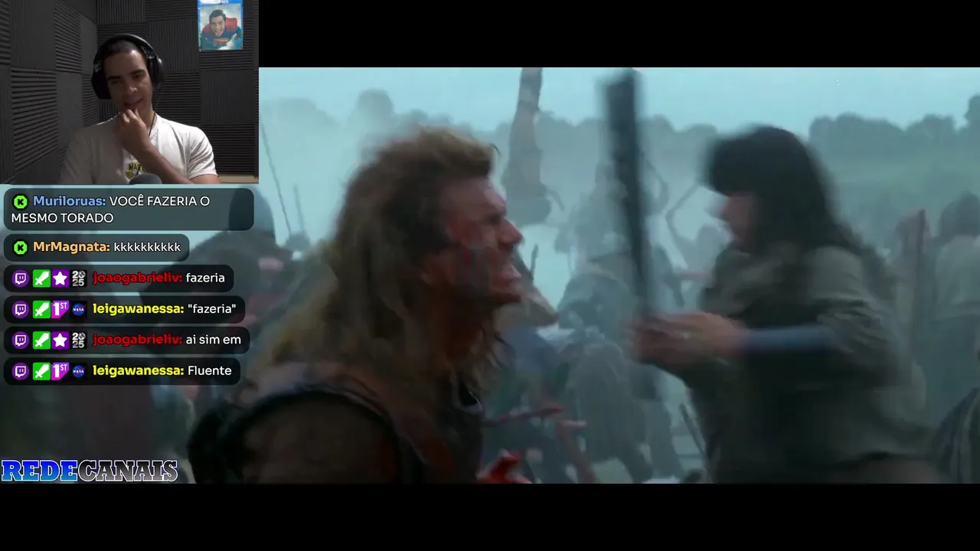Click the moderator sword badge in joaogabrieliv's "fazeria" row
Viewport: 980px width, 551px height.
coord(41,279)
